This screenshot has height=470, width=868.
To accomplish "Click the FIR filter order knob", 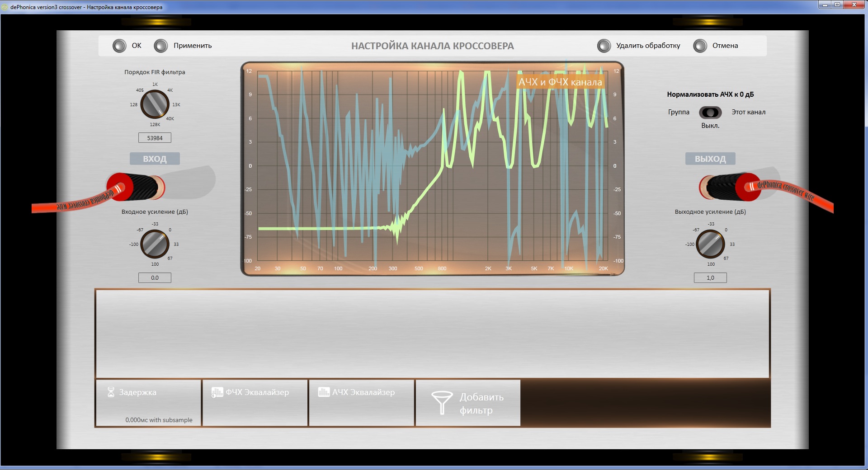I will (x=155, y=104).
